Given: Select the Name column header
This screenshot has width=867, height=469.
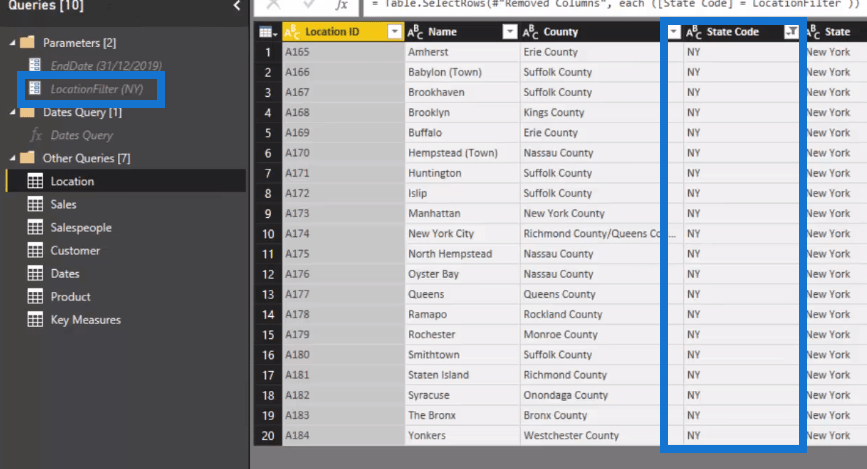Looking at the screenshot, I should pos(442,32).
